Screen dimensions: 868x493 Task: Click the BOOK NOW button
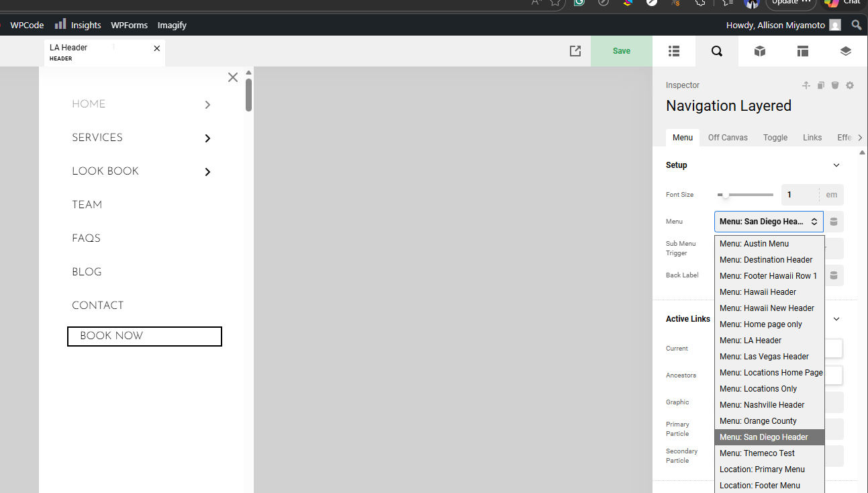[x=144, y=337]
